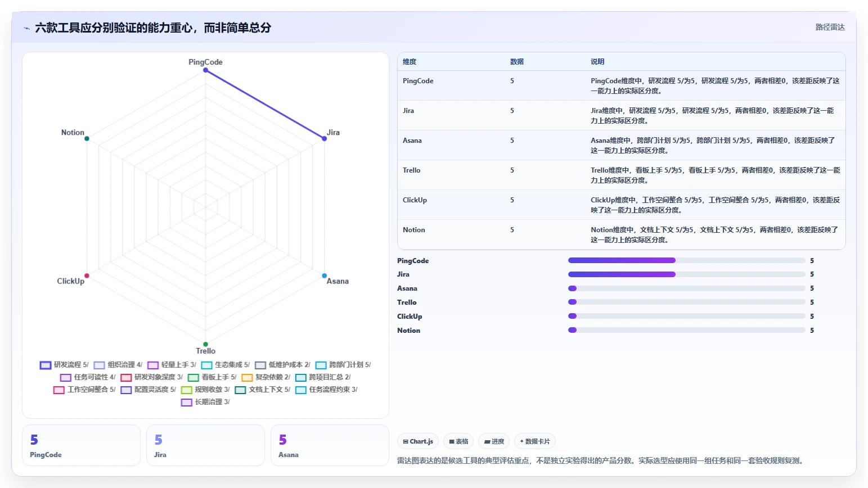Click the PingCode progress bar
The image size is (868, 488).
[687, 260]
